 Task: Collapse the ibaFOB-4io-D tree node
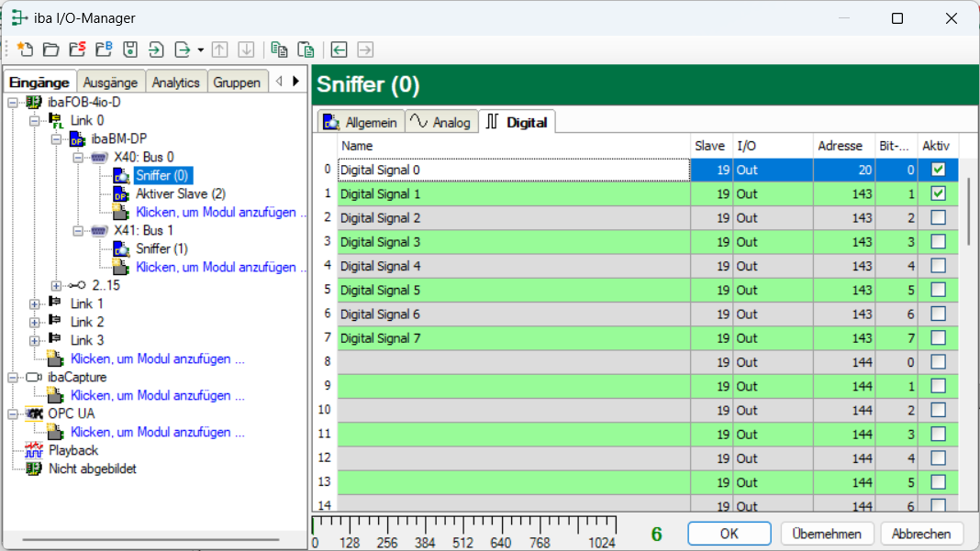(13, 103)
